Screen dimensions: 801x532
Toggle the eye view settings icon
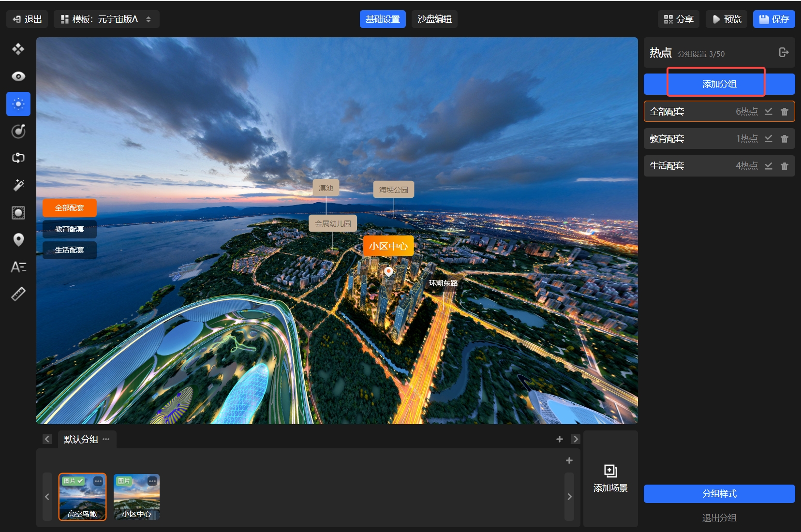coord(18,76)
